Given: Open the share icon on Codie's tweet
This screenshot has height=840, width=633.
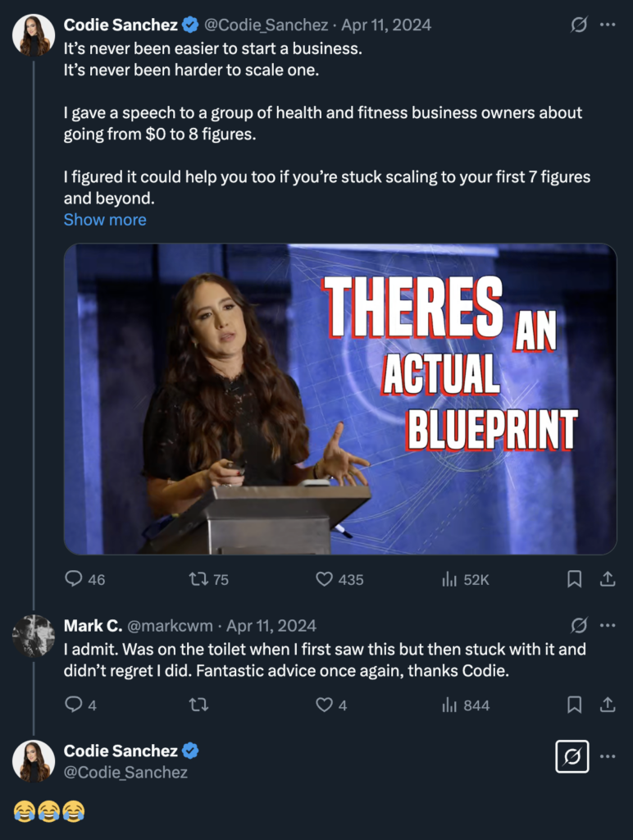Looking at the screenshot, I should (x=607, y=579).
